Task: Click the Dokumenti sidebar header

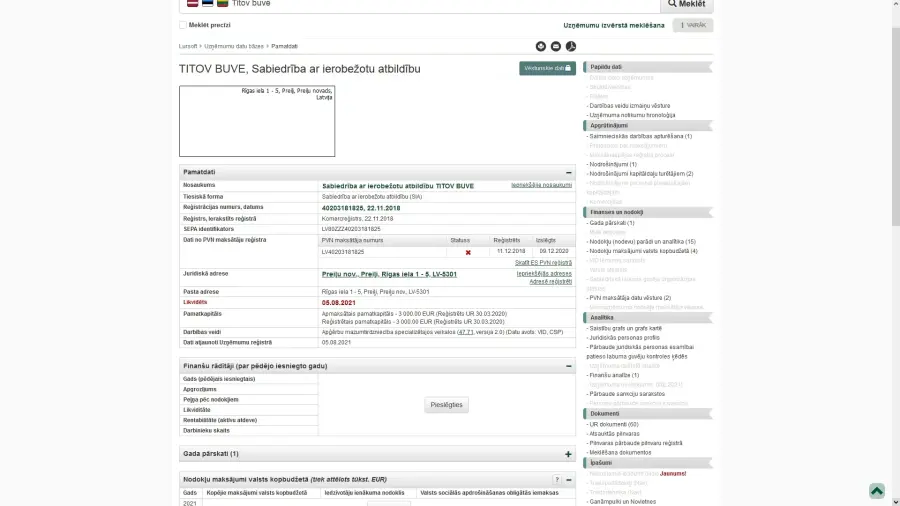Action: (647, 414)
